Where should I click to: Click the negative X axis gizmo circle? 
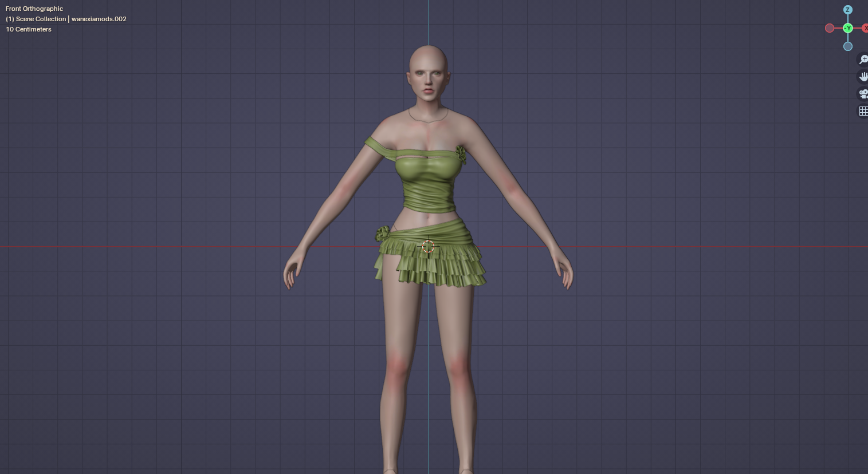(830, 28)
